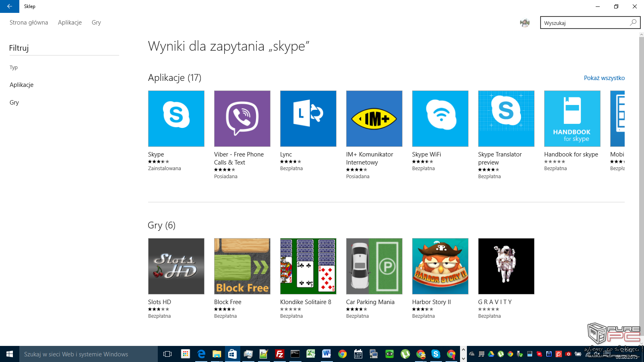Open the calendar app on taskbar
Screen dimensions: 644x362
point(358,354)
